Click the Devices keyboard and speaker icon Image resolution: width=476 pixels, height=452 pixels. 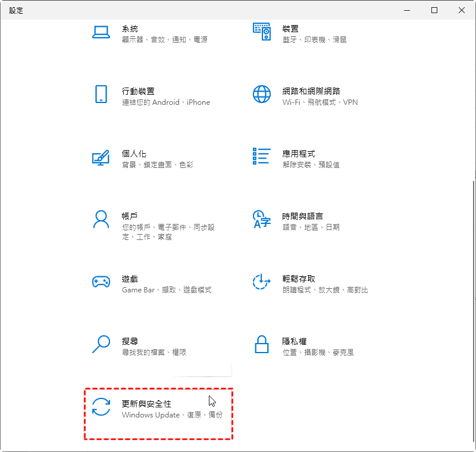(262, 33)
